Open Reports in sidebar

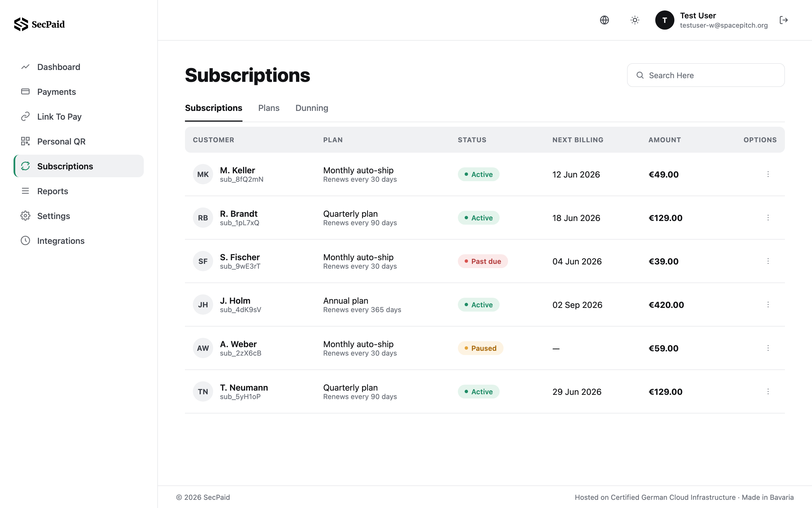tap(78, 191)
